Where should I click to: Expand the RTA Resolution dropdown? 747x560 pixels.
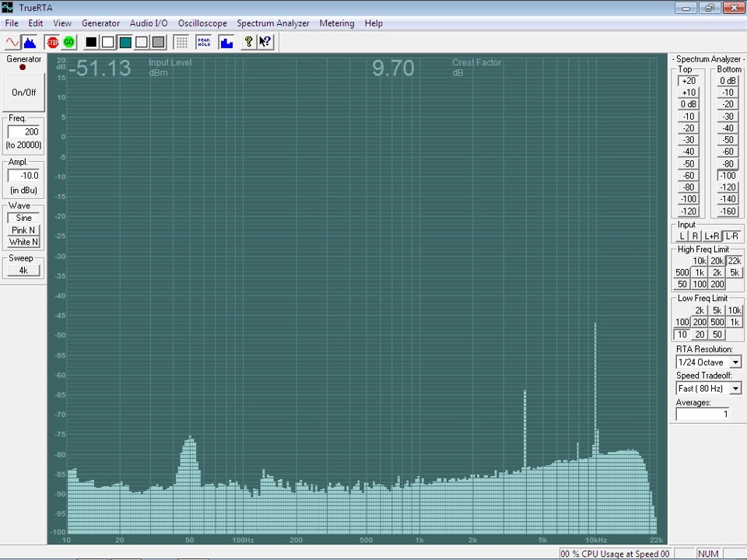coord(736,362)
